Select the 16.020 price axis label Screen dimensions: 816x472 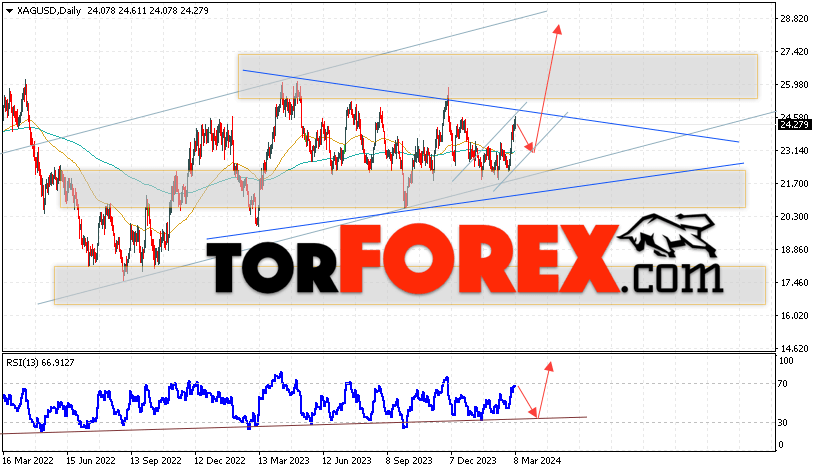795,316
